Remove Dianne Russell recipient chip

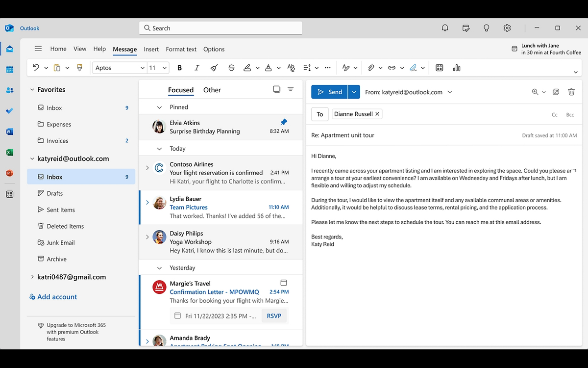[x=377, y=114]
